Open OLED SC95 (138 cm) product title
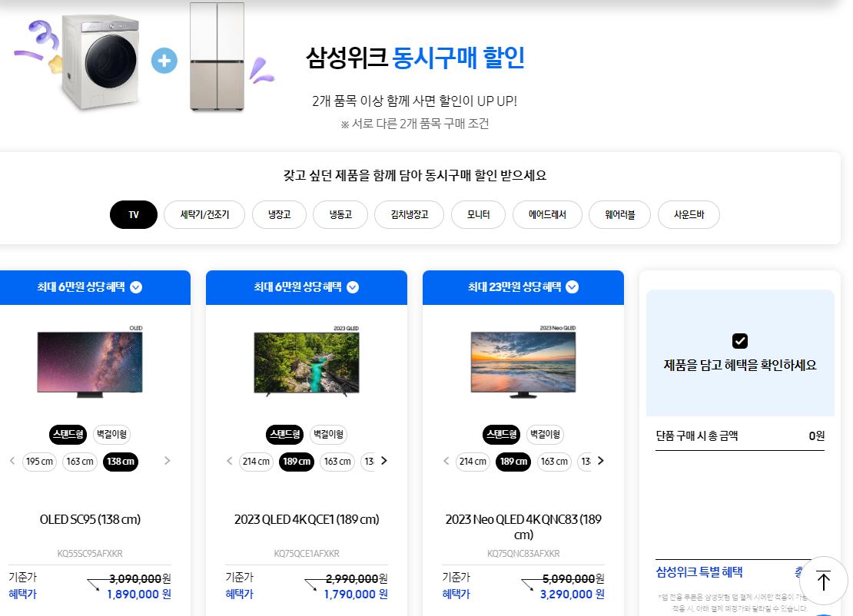 tap(90, 520)
